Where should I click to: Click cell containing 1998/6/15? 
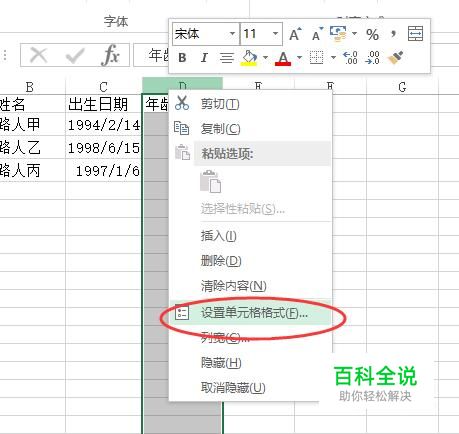[104, 147]
